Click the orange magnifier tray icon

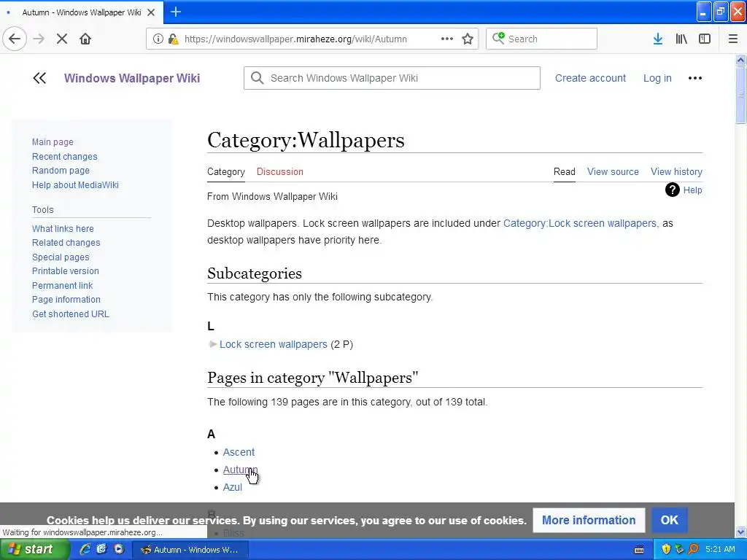pyautogui.click(x=693, y=550)
